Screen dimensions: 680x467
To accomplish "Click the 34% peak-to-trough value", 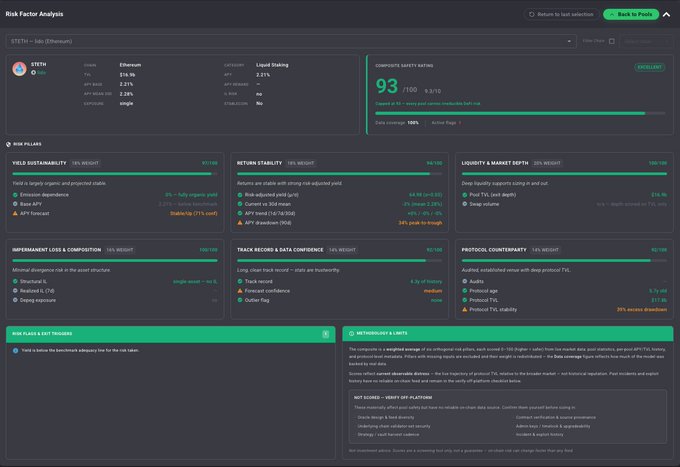I will tap(420, 223).
